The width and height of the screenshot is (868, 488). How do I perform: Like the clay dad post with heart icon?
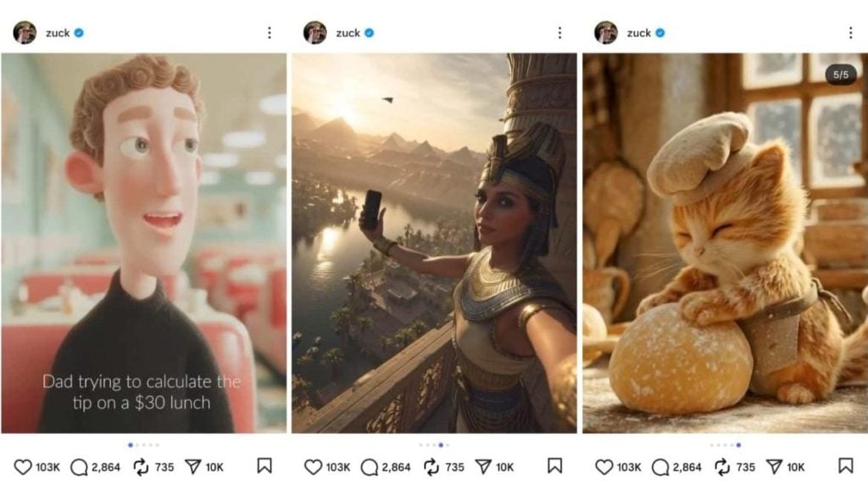pos(23,467)
